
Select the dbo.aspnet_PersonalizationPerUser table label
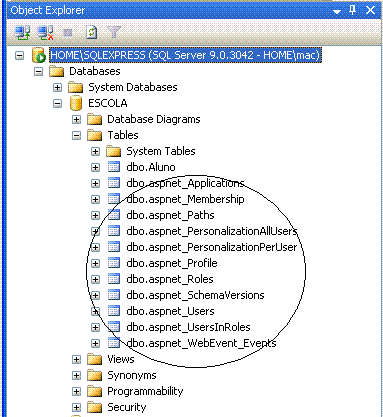click(x=212, y=247)
